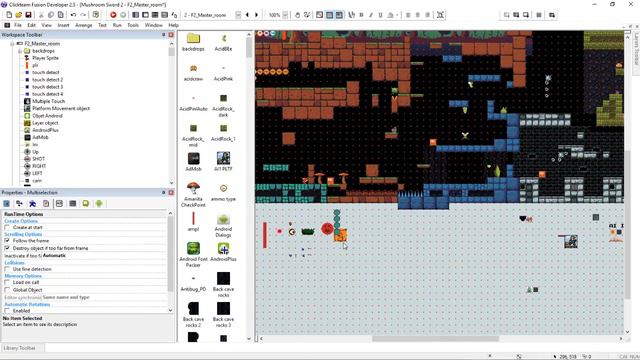Select Player Sprite in workspace tree

[45, 58]
